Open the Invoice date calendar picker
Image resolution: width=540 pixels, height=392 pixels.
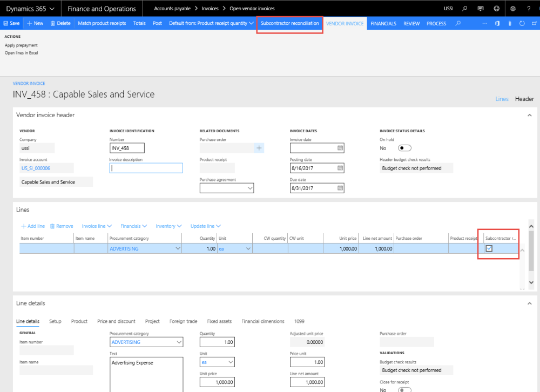point(340,148)
